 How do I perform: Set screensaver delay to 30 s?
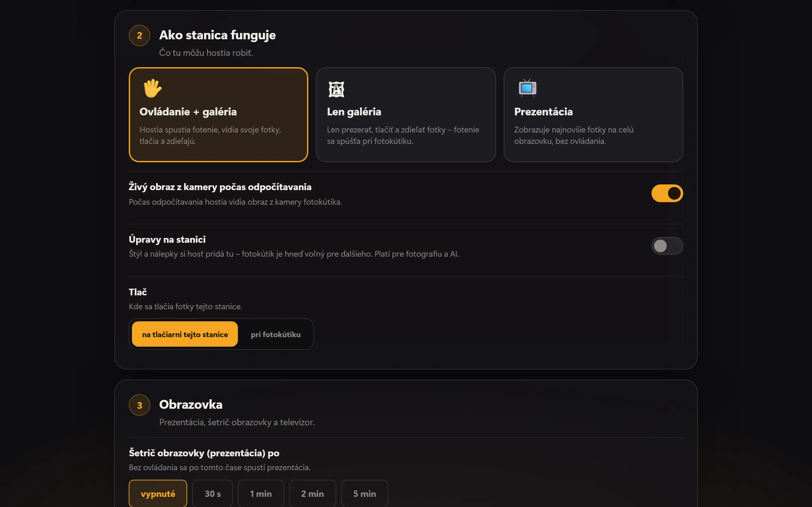[213, 494]
